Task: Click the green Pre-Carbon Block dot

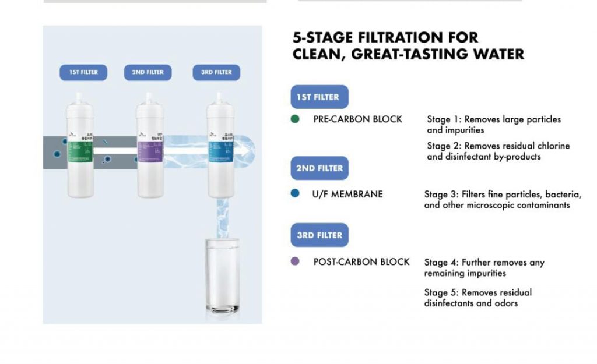Action: tap(294, 119)
